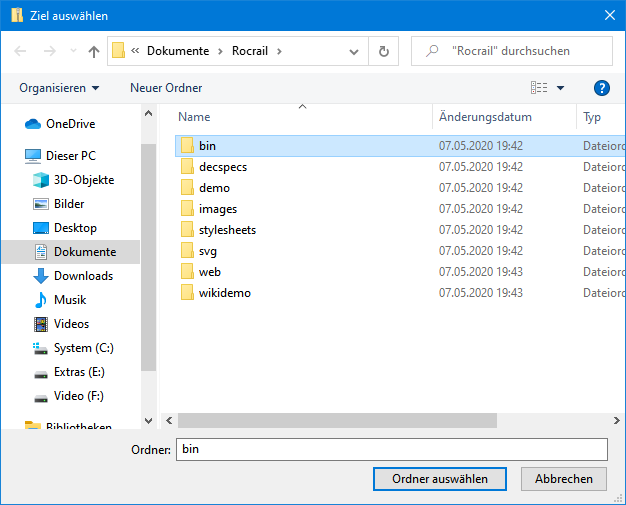The height and width of the screenshot is (505, 626).
Task: Open the address bar history dropdown
Action: (354, 51)
